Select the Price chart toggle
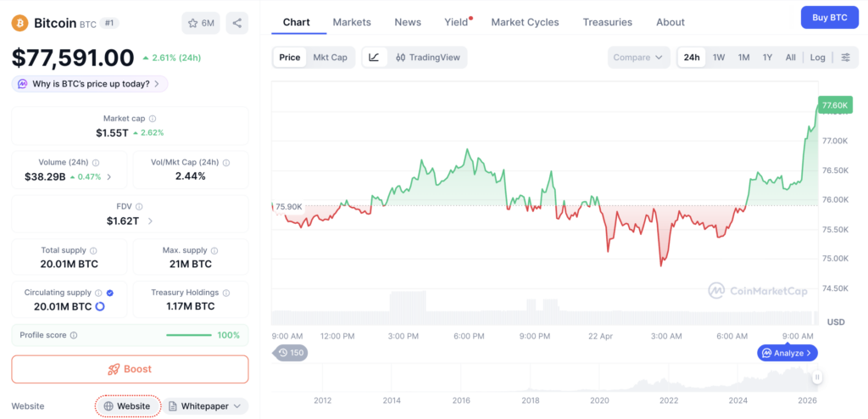Screen dimensions: 868x419 click(x=290, y=58)
